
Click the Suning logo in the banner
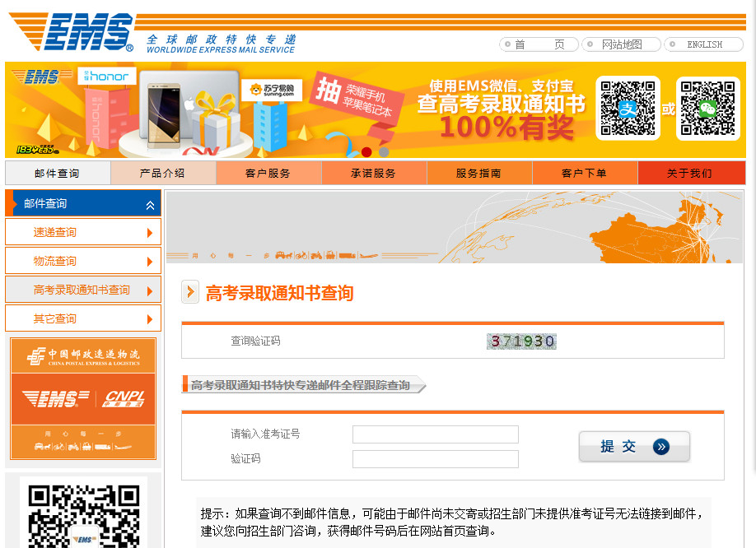[x=271, y=90]
